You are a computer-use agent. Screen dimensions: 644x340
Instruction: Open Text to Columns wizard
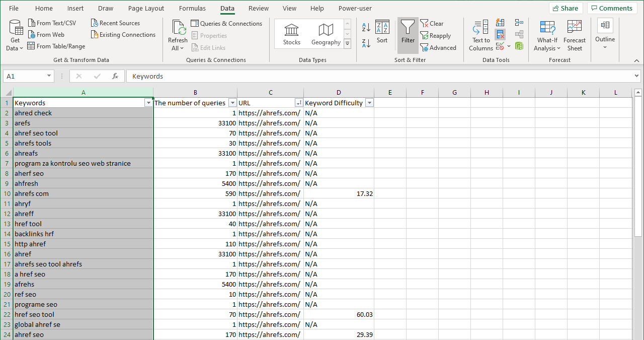point(481,35)
